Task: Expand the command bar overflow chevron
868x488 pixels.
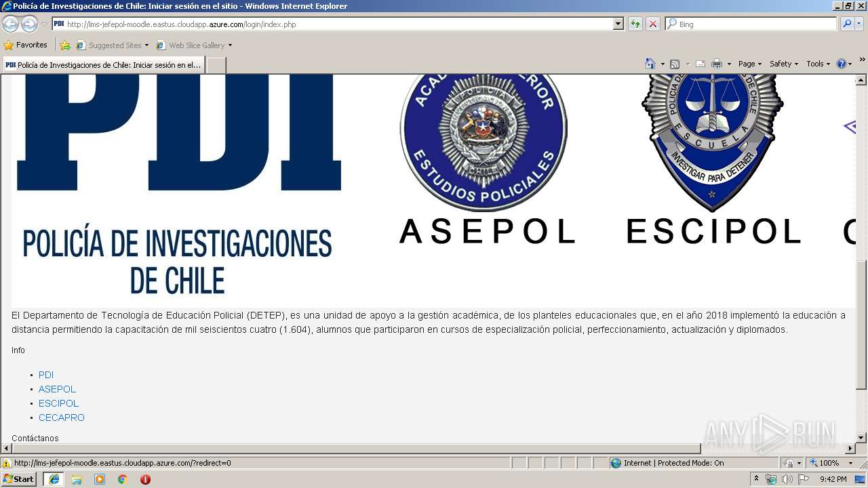Action: click(x=862, y=60)
